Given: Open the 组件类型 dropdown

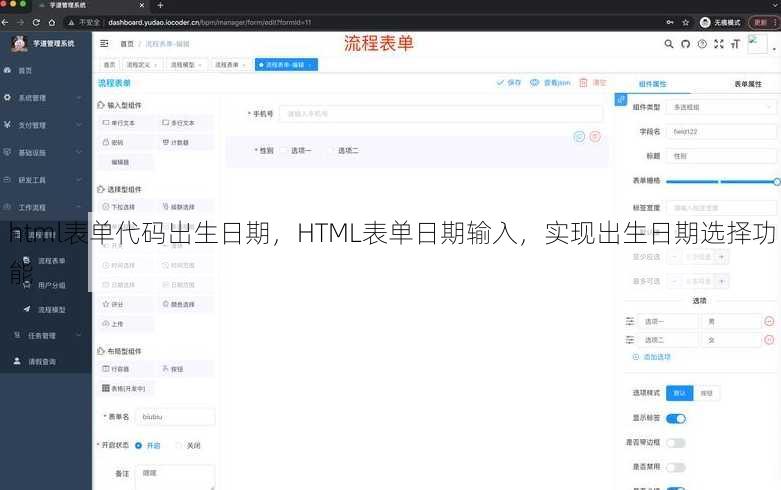Looking at the screenshot, I should tap(722, 107).
